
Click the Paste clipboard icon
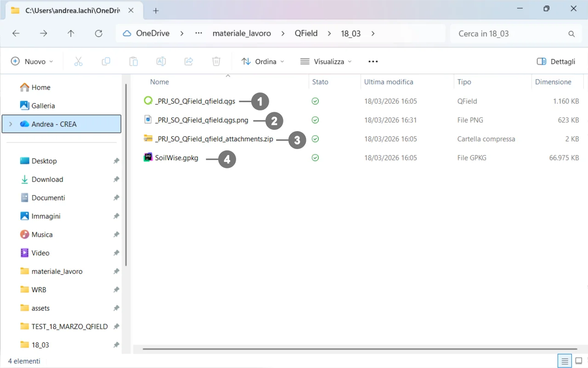pyautogui.click(x=133, y=61)
